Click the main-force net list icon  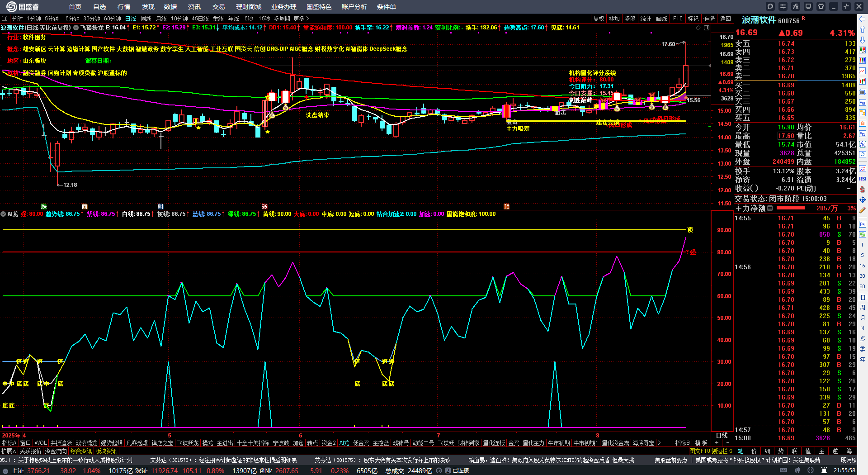770,208
